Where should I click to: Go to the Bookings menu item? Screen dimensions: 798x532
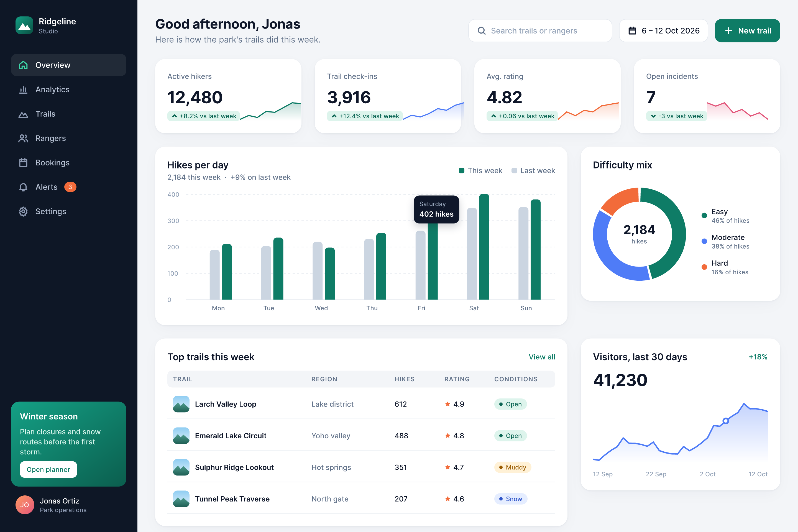pos(68,163)
